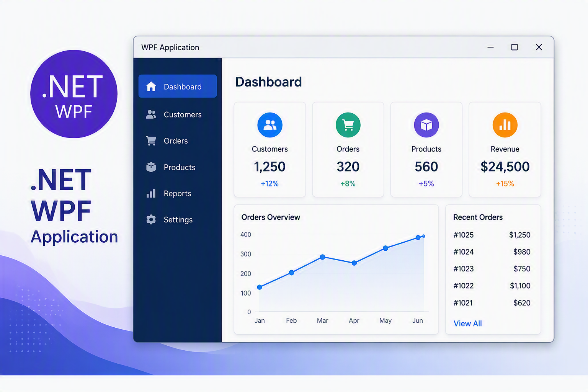Click the +12% customers growth text

coord(270,184)
